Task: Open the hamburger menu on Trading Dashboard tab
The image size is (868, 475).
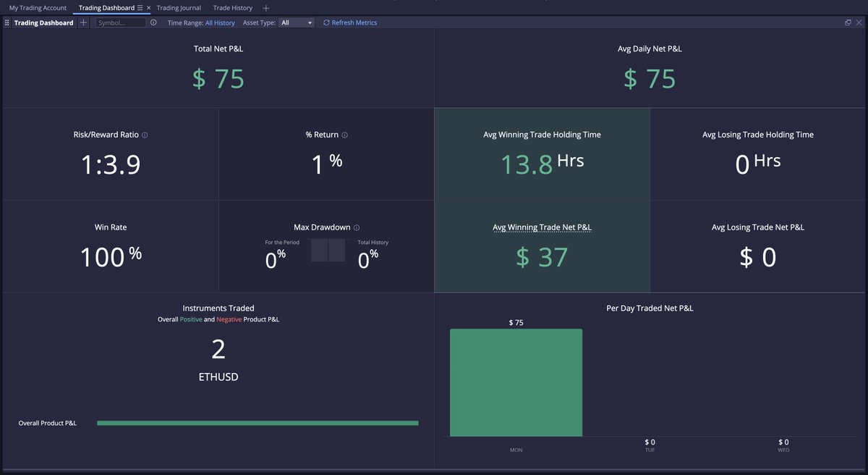Action: click(140, 7)
